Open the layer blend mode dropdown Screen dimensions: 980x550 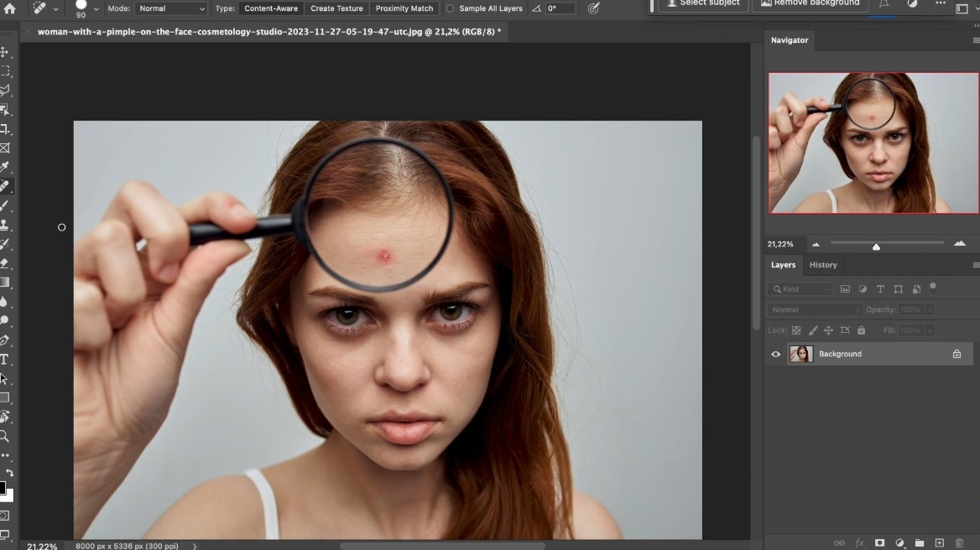click(815, 309)
